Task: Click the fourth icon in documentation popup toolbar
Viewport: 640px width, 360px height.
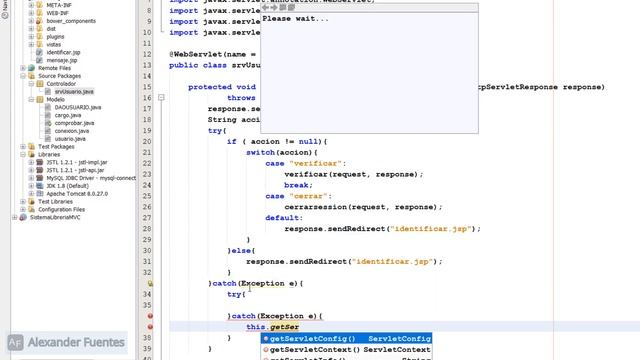Action: (291, 7)
